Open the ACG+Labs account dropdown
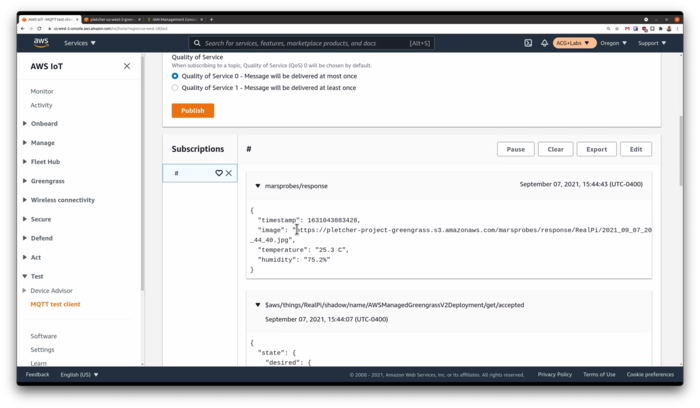The image size is (700, 408). point(574,43)
